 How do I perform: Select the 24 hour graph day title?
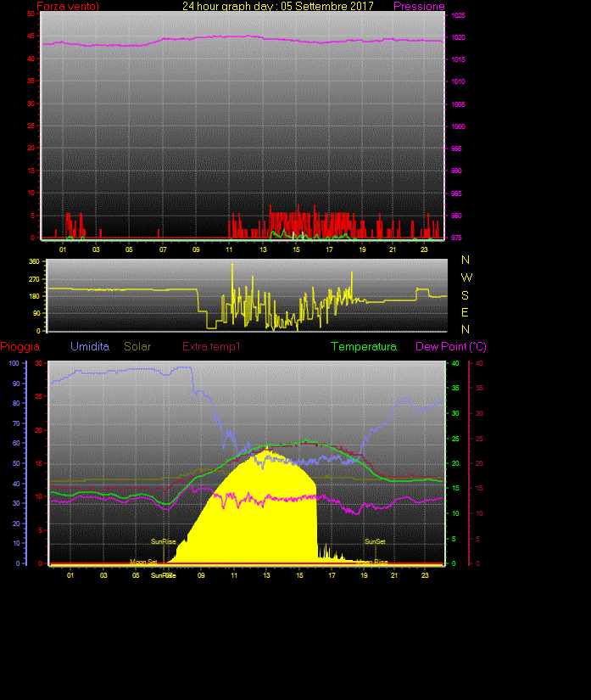coord(278,7)
